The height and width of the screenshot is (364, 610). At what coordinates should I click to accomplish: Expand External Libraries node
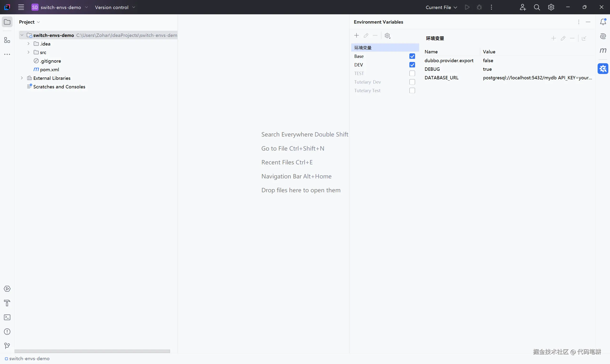click(22, 78)
